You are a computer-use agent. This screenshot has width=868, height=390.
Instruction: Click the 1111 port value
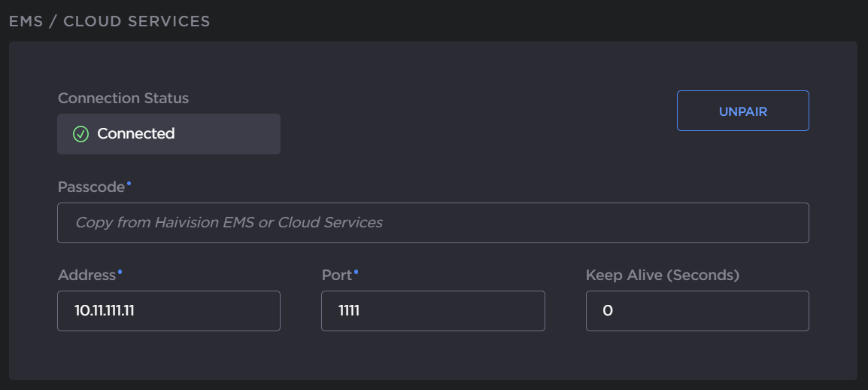349,311
